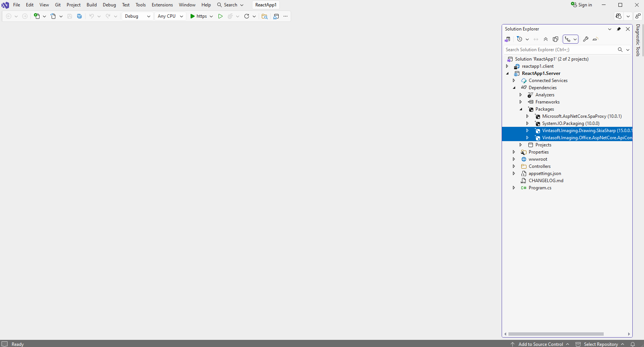The height and width of the screenshot is (347, 644).
Task: Open the Any CPU platform dropdown
Action: (x=170, y=16)
